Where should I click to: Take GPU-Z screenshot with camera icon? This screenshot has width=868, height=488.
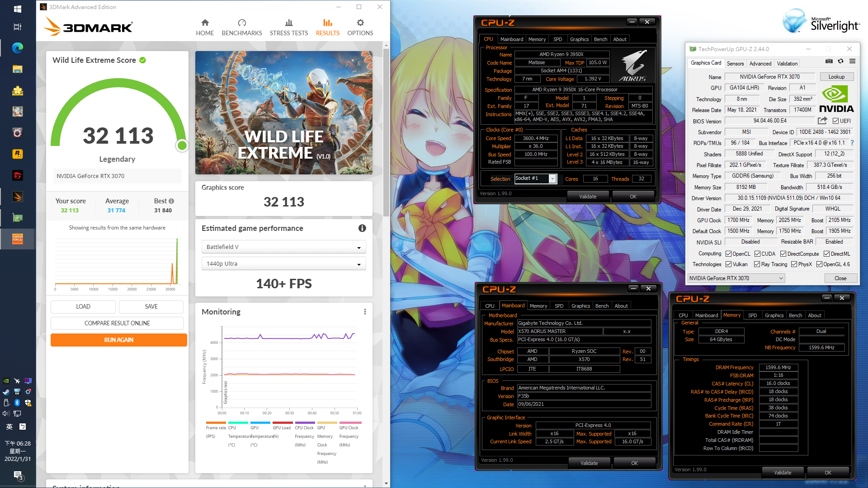click(x=829, y=61)
